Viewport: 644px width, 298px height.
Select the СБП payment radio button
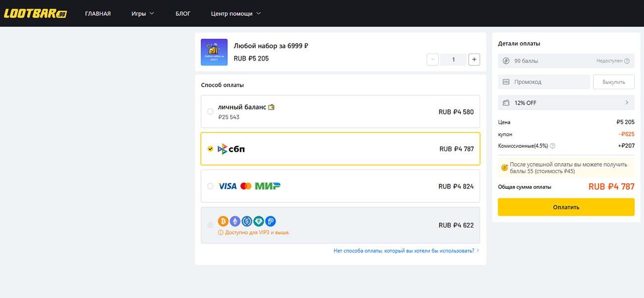click(x=211, y=149)
